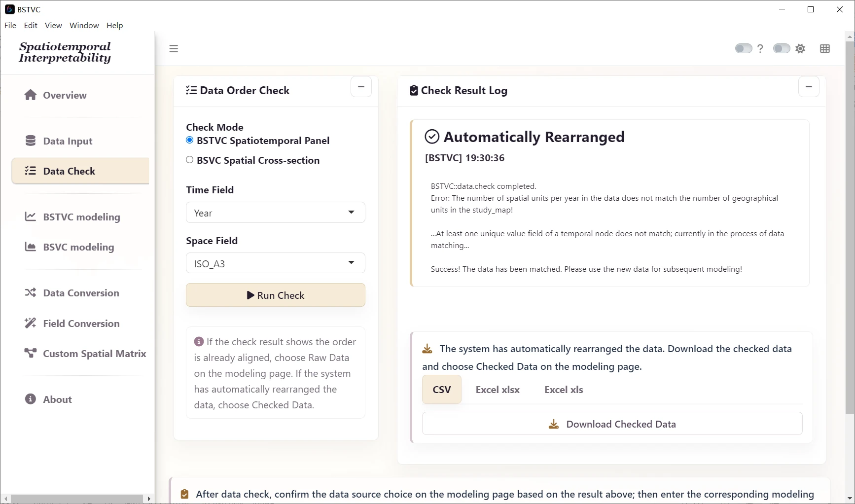Click Download Checked Data button
This screenshot has width=855, height=504.
[612, 424]
